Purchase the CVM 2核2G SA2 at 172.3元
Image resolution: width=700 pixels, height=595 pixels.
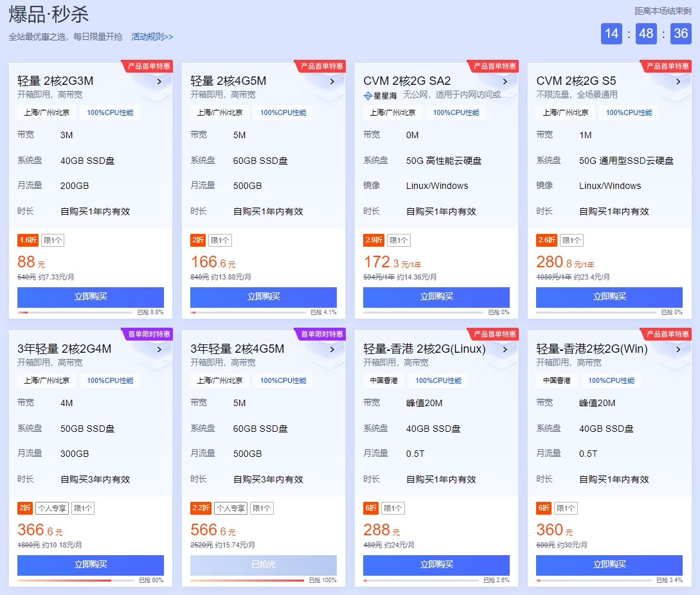(x=436, y=297)
